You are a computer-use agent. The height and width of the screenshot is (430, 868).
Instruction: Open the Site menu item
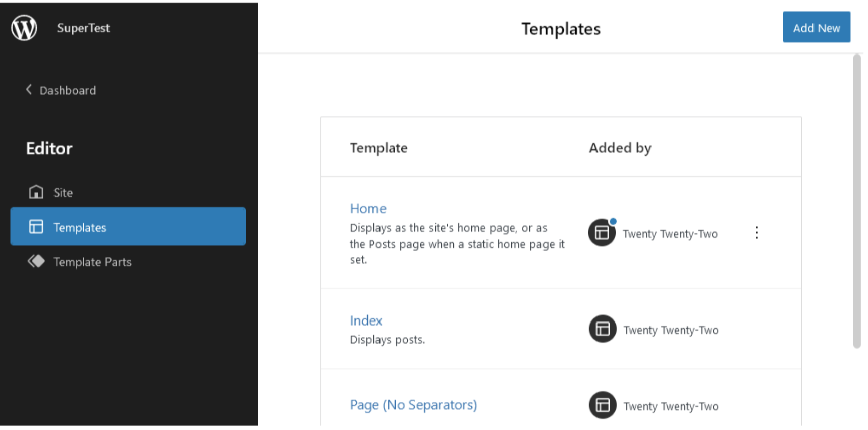coord(63,193)
